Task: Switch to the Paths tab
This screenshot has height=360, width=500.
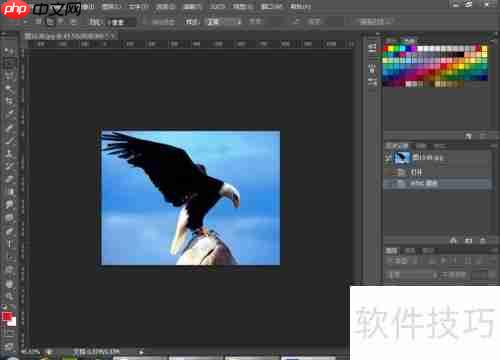Action: click(x=428, y=250)
